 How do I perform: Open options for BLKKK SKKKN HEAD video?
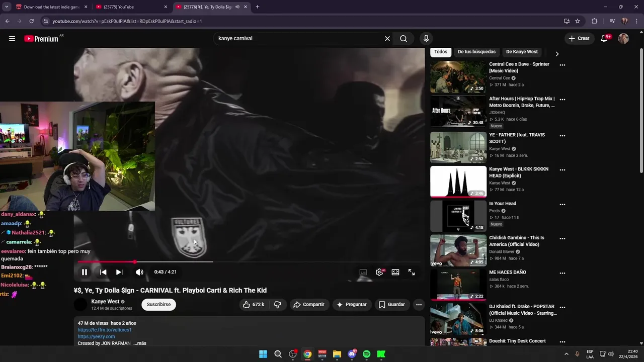562,170
